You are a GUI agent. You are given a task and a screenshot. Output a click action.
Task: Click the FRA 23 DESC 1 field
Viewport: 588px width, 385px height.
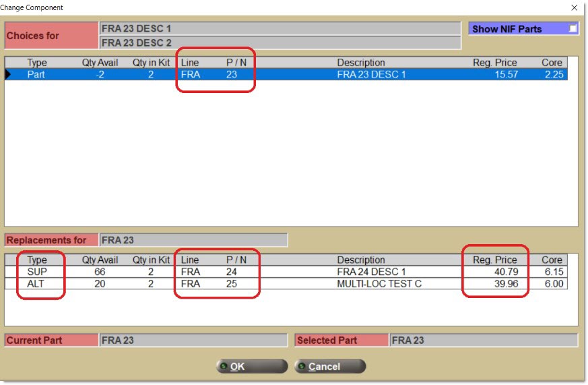tap(280, 28)
